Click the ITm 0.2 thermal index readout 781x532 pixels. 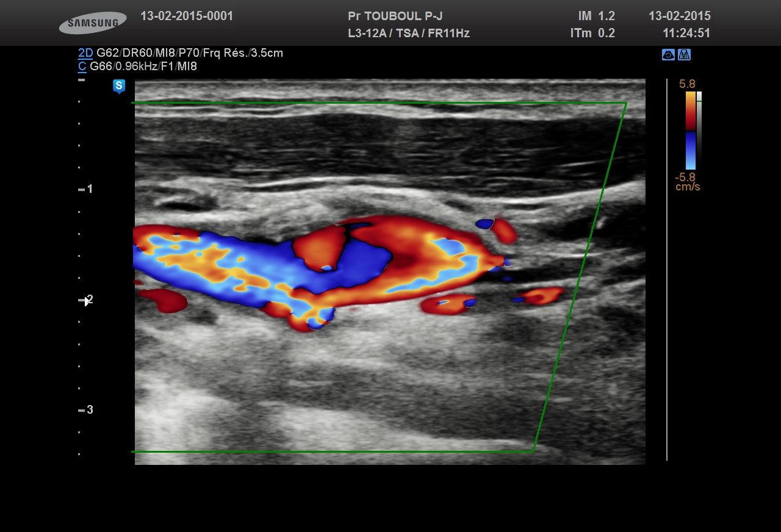592,33
